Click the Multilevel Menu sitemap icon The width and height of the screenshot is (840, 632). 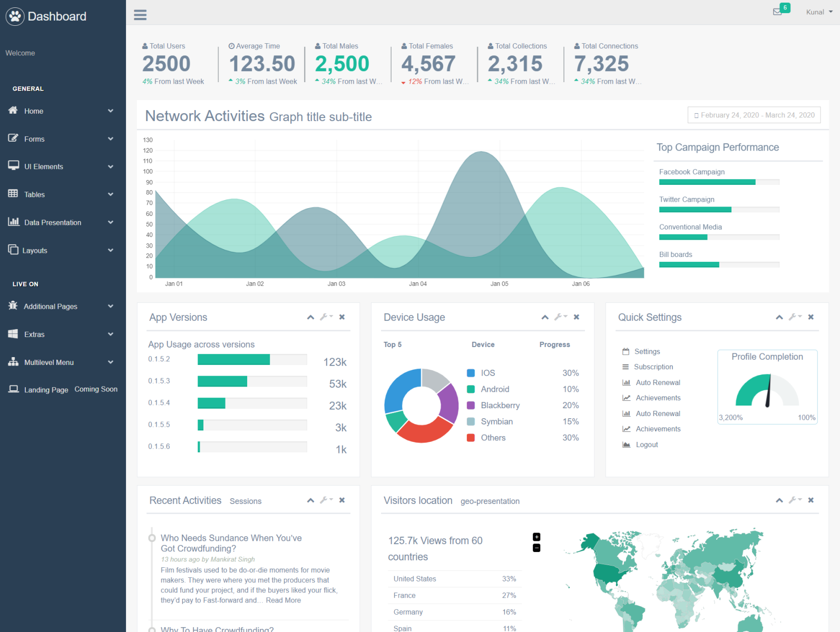tap(13, 361)
